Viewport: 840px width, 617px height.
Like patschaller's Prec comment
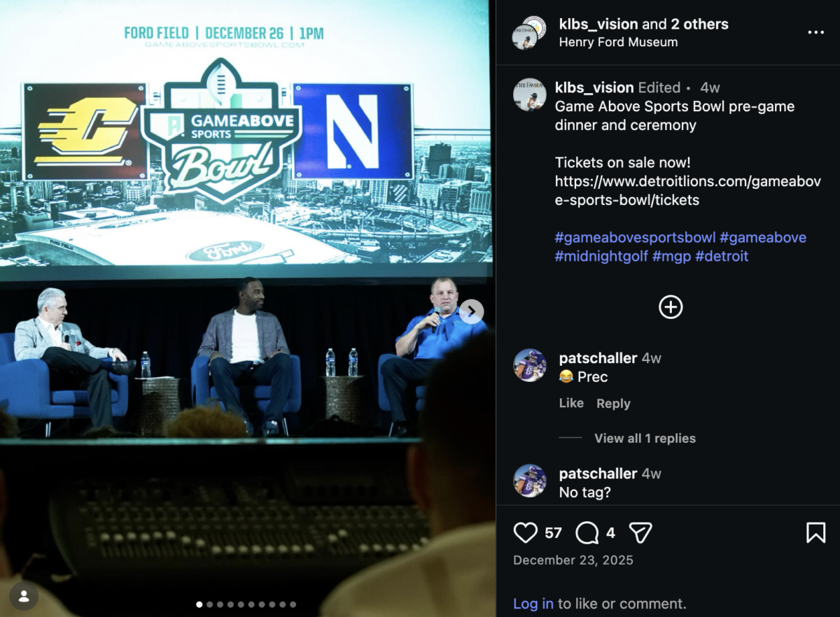point(571,403)
